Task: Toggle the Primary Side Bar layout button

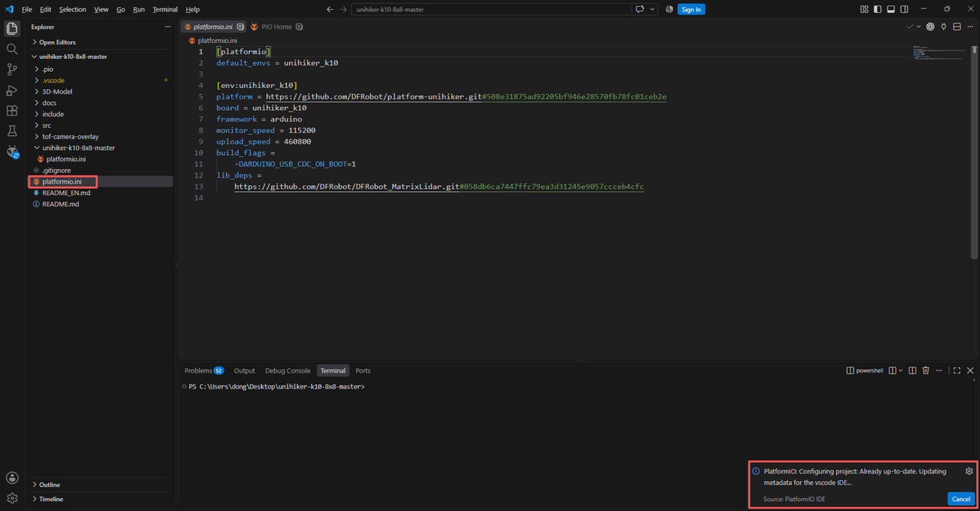Action: (x=877, y=9)
